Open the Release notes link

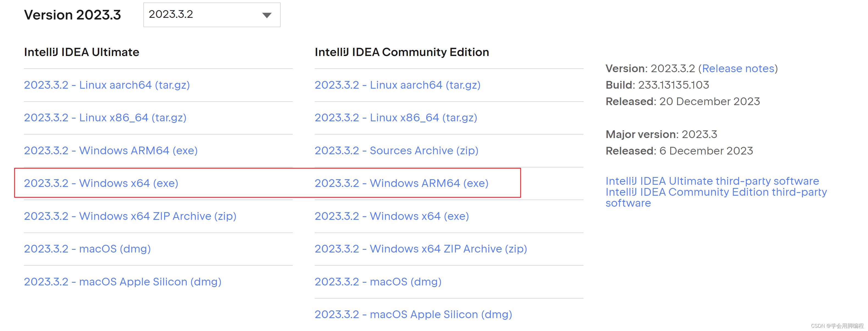click(738, 68)
